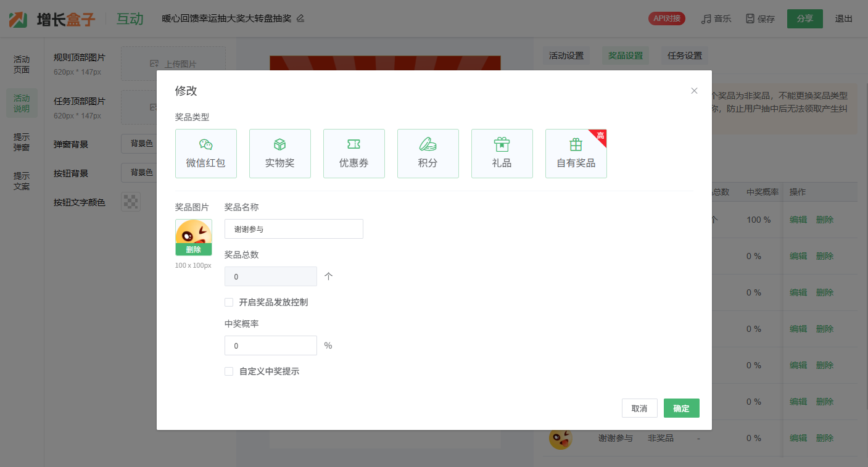Choose the 实物奖 prize type
Screen dimensions: 868x467
[279, 154]
